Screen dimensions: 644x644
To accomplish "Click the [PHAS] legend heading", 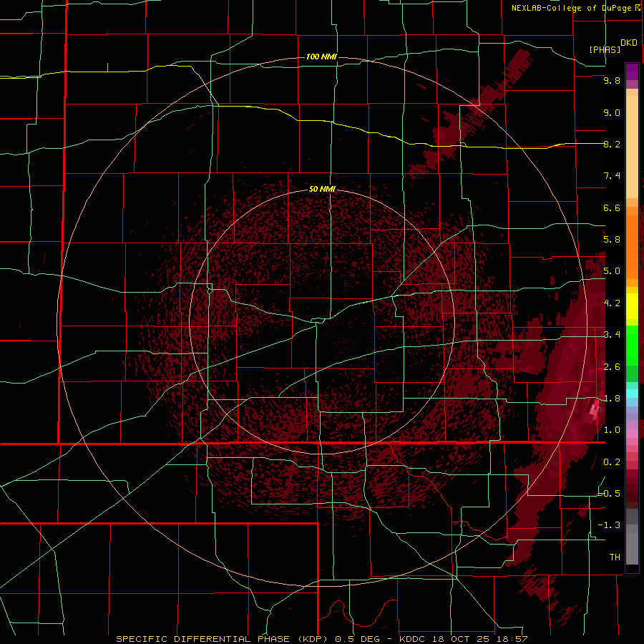I will point(605,50).
